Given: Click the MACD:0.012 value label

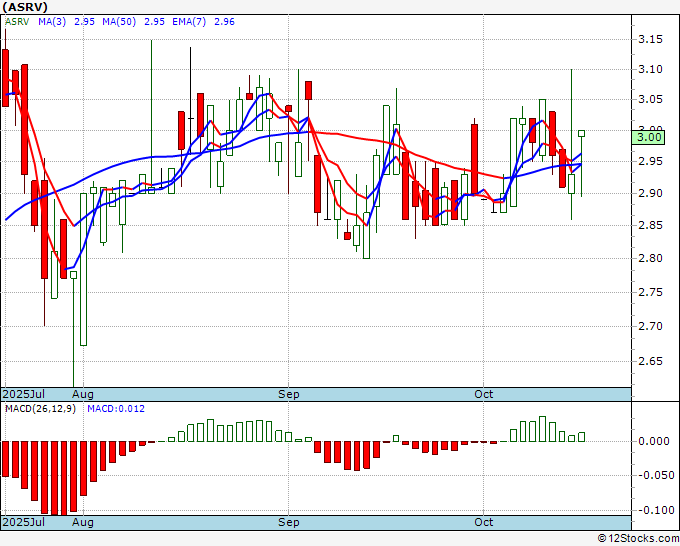Looking at the screenshot, I should tap(116, 409).
